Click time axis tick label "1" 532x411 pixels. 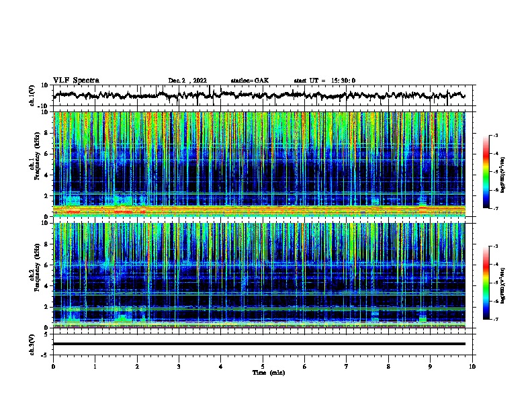pyautogui.click(x=95, y=367)
